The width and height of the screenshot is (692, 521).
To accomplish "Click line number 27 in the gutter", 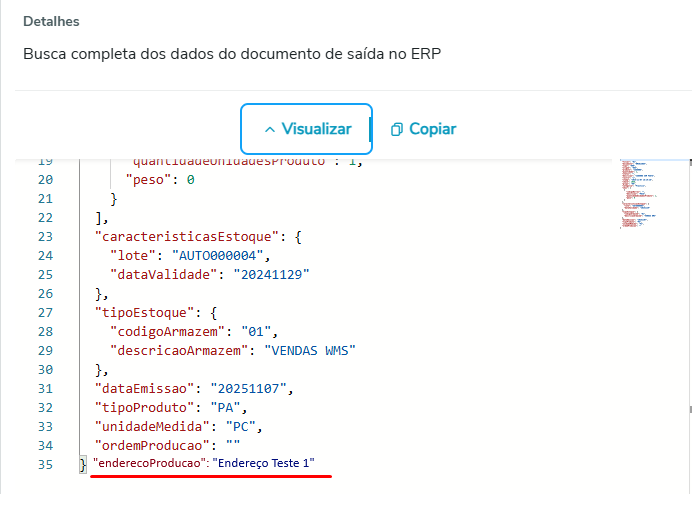I will coord(45,312).
